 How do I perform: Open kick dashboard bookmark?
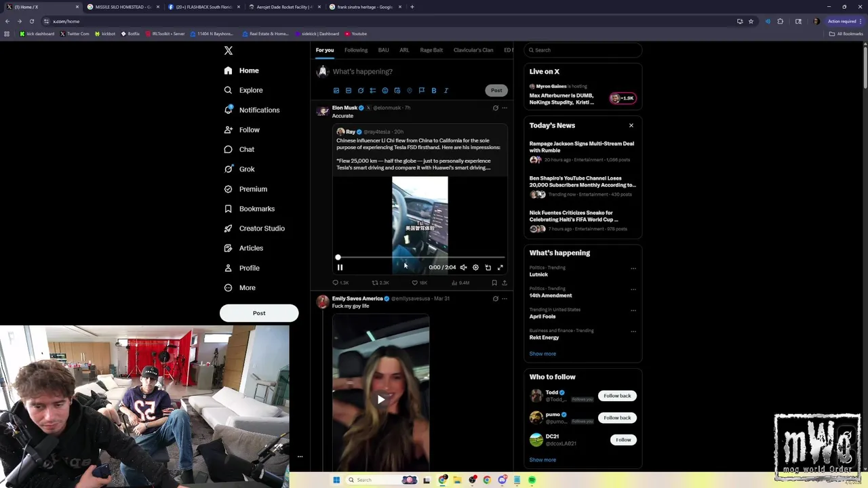tap(37, 34)
